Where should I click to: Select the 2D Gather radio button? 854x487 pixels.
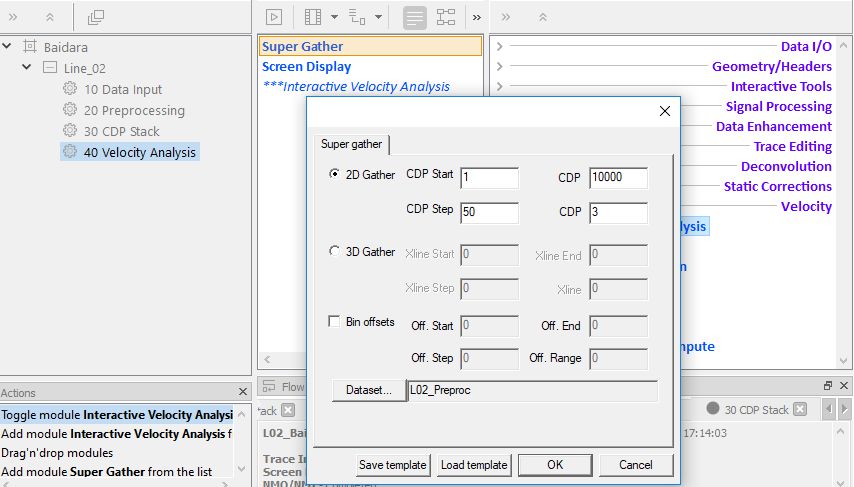pos(334,174)
